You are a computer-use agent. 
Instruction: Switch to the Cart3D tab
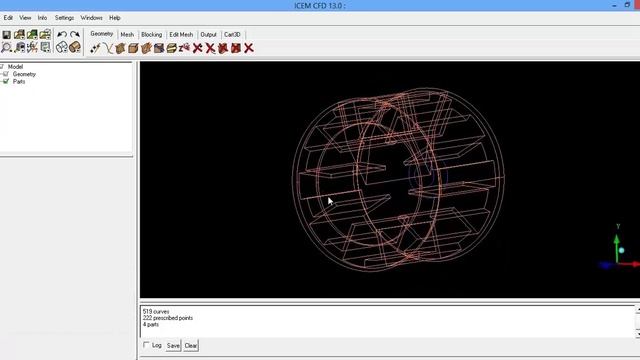(x=232, y=35)
